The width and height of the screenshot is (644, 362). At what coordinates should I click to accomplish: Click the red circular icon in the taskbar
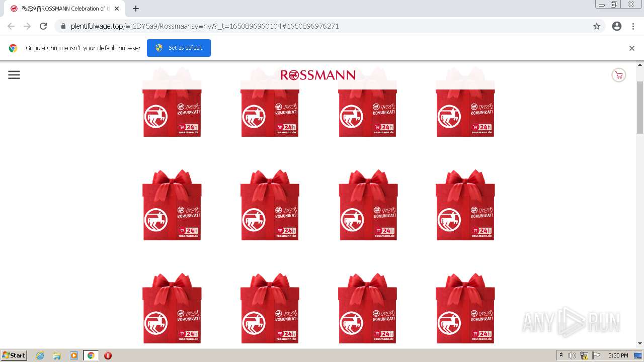point(108,355)
